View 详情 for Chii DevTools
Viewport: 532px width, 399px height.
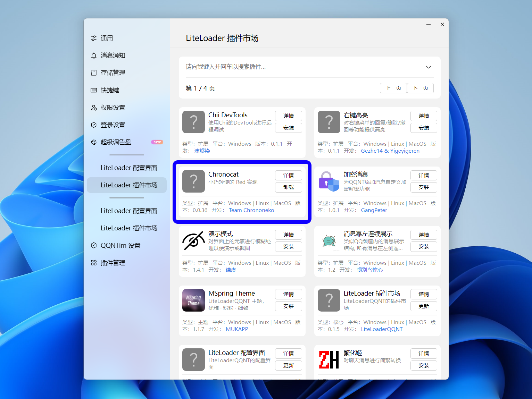tap(289, 116)
